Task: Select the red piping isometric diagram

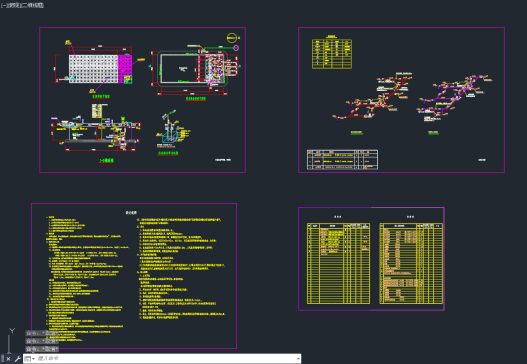Action: pyautogui.click(x=372, y=96)
